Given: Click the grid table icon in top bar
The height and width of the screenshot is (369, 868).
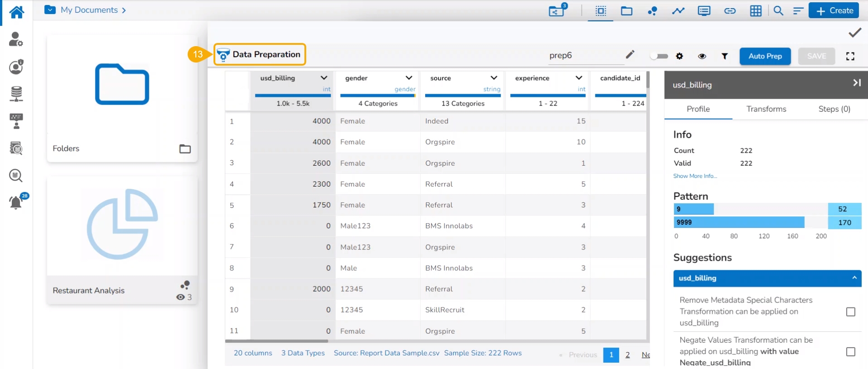Looking at the screenshot, I should coord(755,11).
